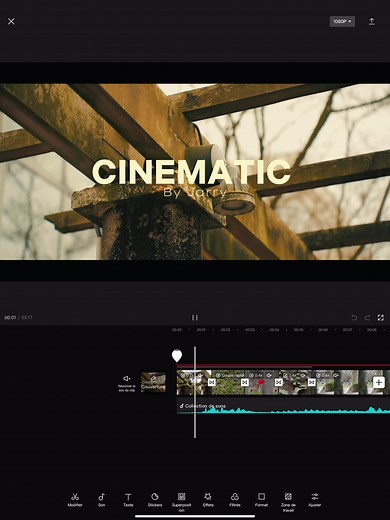
Task: Tap the third transition icon between clips
Action: (278, 382)
